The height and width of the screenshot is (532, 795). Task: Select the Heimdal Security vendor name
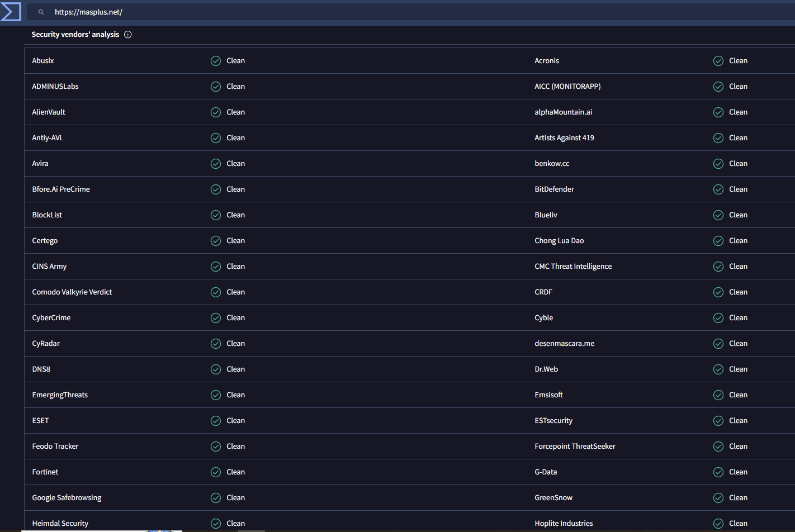60,524
